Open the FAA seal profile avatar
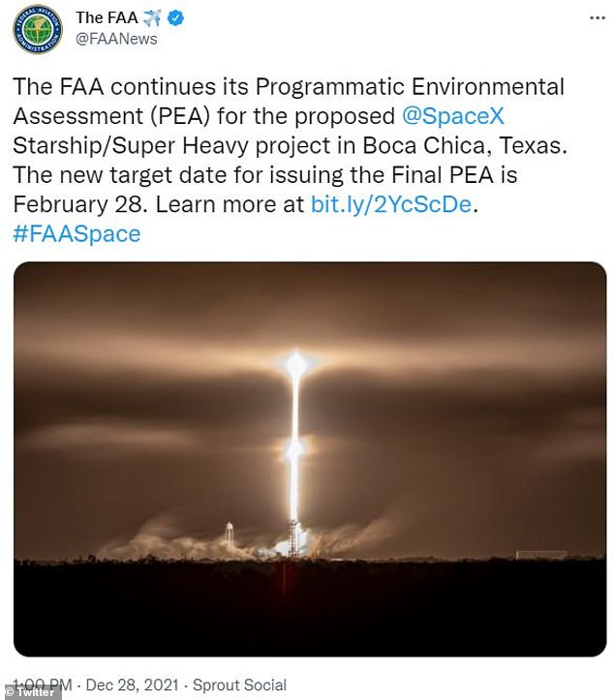Screen dimensions: 614x700 pyautogui.click(x=38, y=29)
